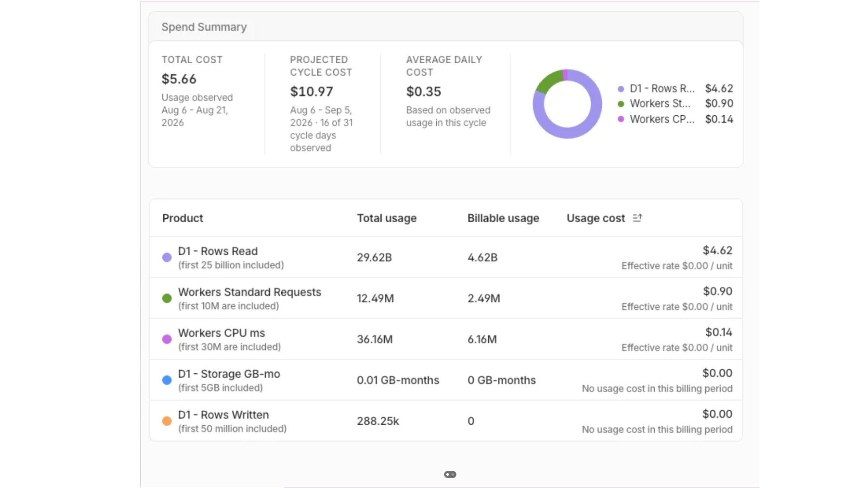Click the 6.16M billable usage value
Viewport: 868px width, 488px height.
pyautogui.click(x=482, y=339)
